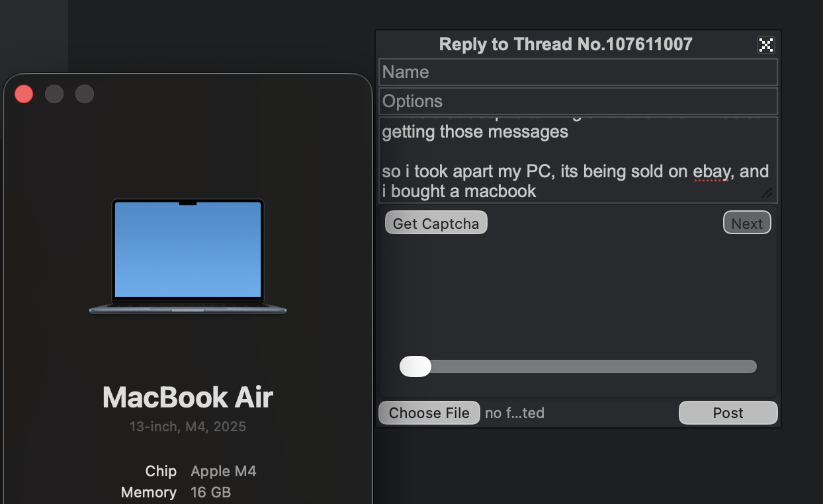Click the Get Captcha button
Image resolution: width=823 pixels, height=504 pixels.
click(436, 223)
